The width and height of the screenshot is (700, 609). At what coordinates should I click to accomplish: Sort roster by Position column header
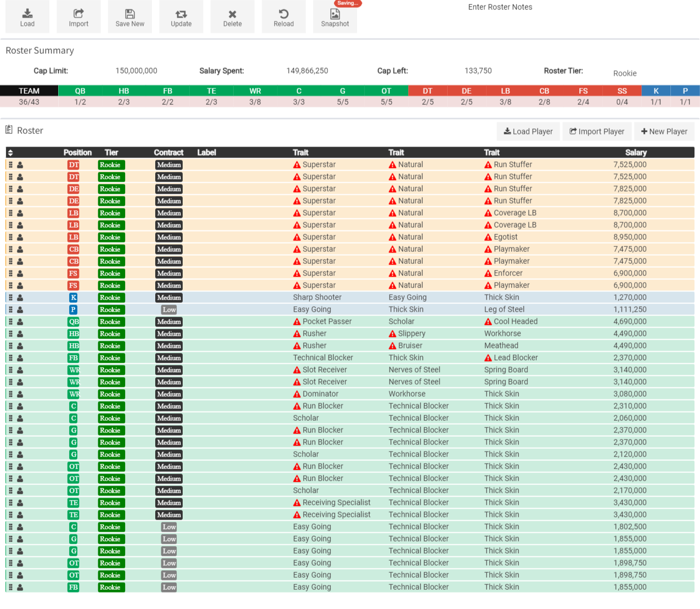tap(77, 153)
